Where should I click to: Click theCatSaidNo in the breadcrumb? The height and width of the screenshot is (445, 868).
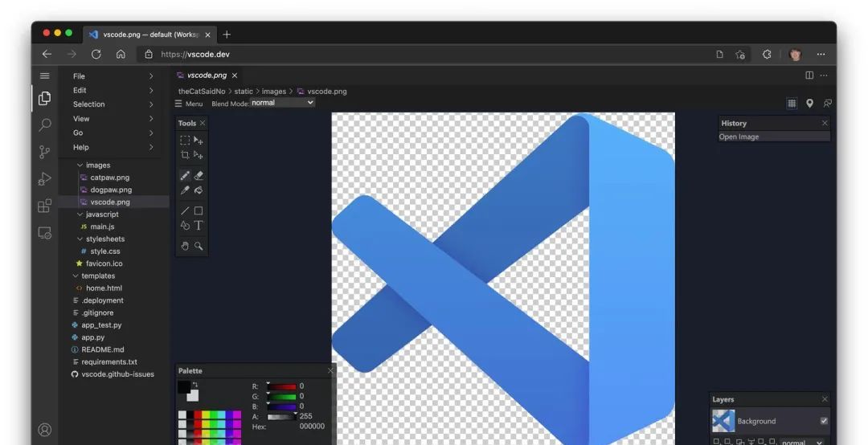click(202, 92)
